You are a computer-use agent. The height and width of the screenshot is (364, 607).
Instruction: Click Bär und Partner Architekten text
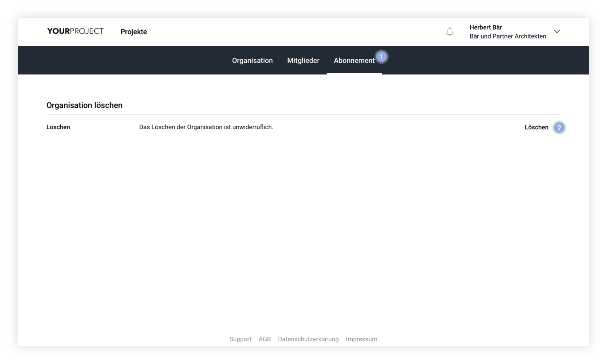point(508,36)
